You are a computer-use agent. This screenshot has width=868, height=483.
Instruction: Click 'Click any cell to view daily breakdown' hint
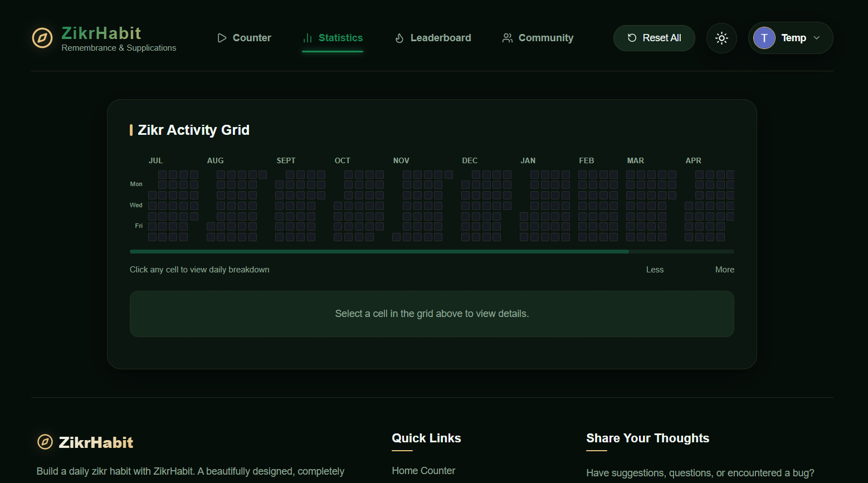click(199, 270)
